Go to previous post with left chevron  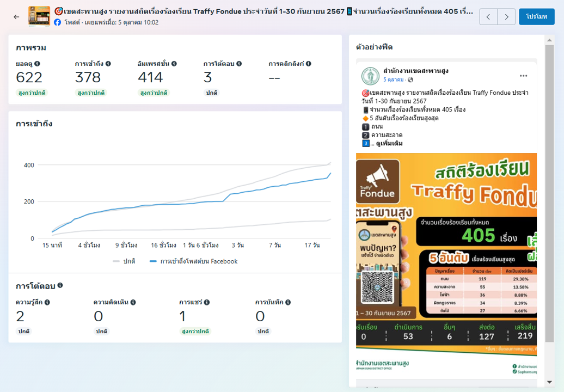(488, 17)
